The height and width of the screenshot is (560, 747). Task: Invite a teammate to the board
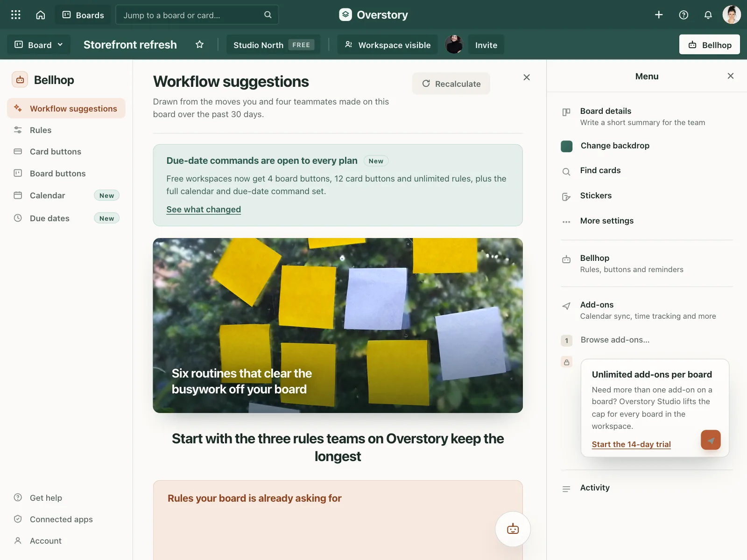tap(486, 45)
